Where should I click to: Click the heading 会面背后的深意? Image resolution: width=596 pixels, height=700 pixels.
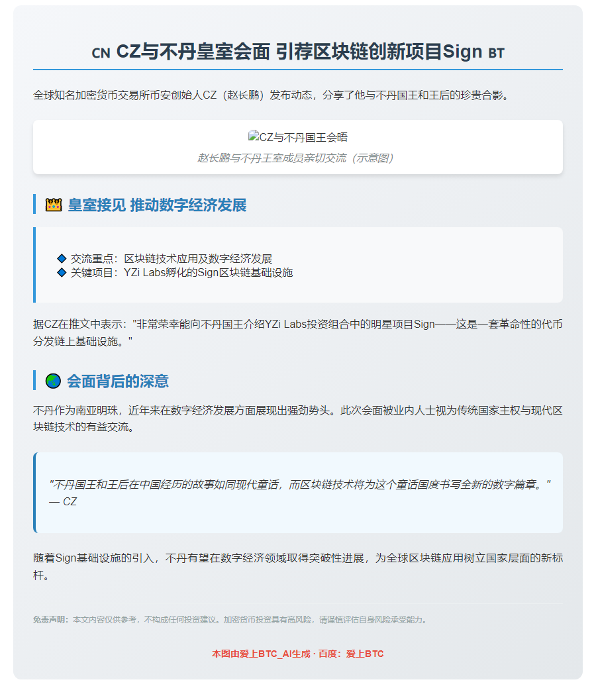coord(118,381)
